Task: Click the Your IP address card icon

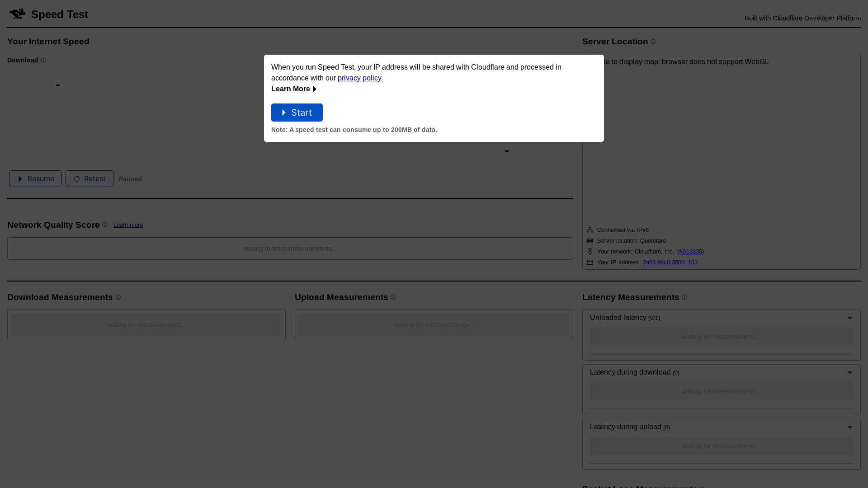Action: click(590, 262)
